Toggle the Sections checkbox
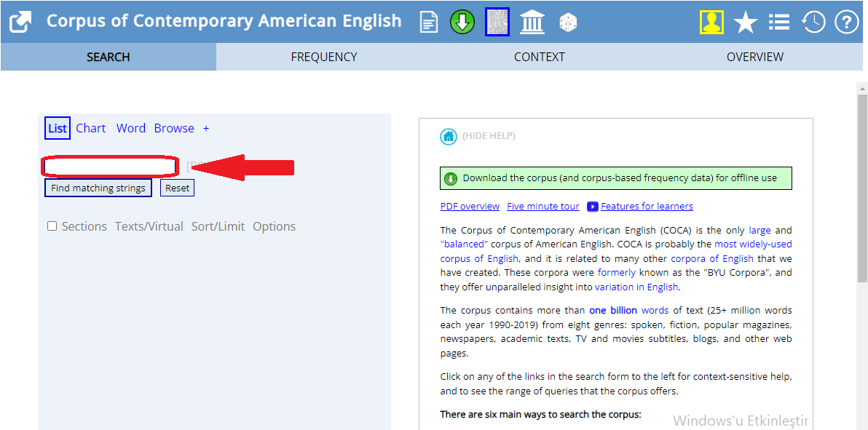The image size is (868, 430). [52, 226]
